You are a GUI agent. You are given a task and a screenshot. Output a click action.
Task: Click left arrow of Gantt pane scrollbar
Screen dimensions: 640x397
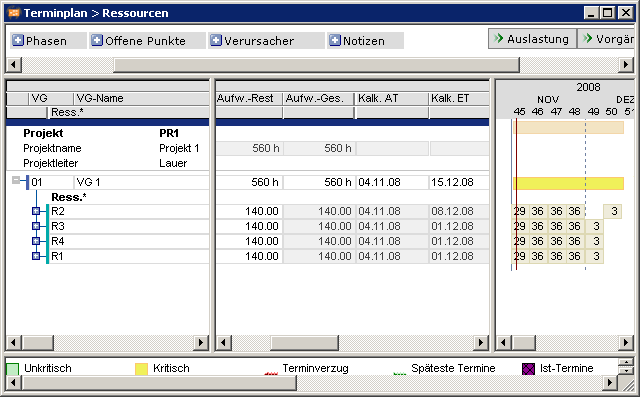(503, 342)
